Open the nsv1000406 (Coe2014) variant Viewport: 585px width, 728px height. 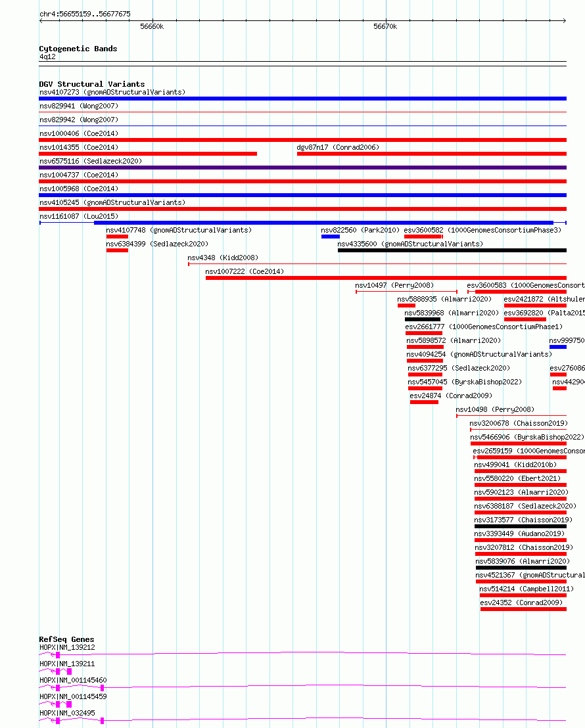tap(79, 134)
